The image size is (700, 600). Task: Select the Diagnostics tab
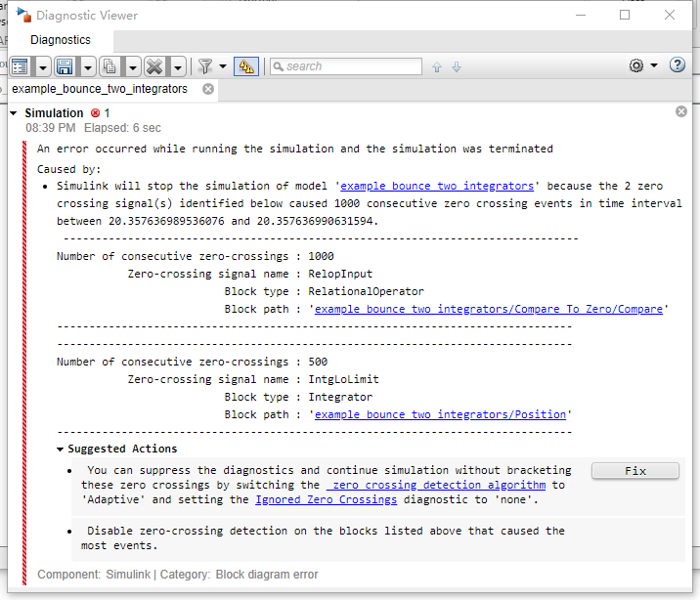click(61, 40)
